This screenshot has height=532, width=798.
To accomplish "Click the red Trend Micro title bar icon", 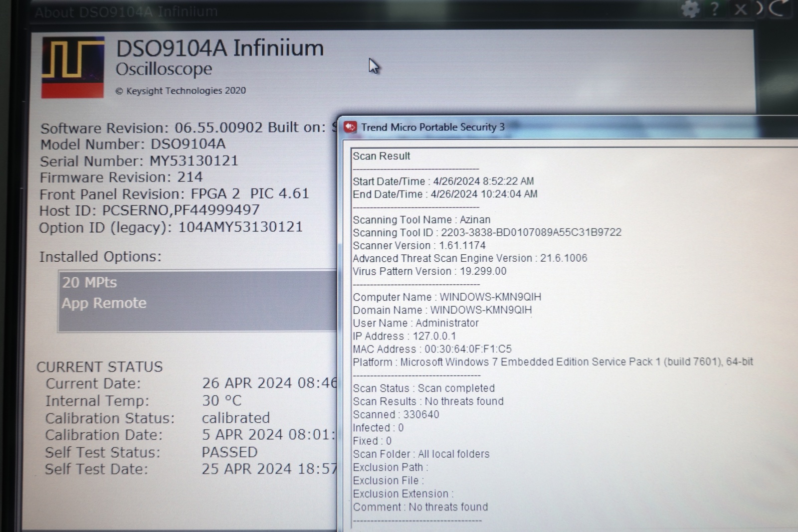I will coord(350,127).
